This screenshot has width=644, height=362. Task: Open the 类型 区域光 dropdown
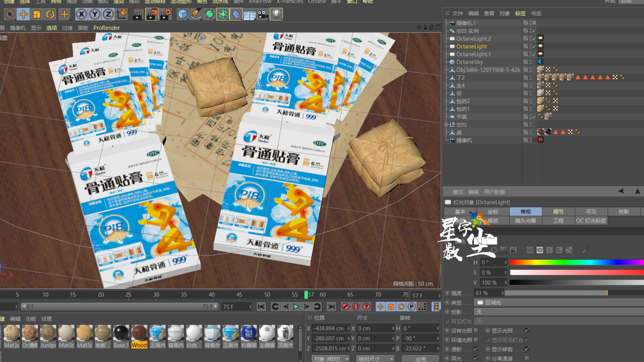coord(559,303)
